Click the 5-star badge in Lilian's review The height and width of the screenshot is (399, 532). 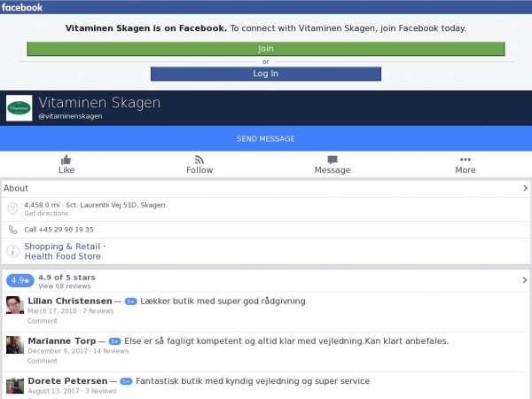tap(130, 301)
